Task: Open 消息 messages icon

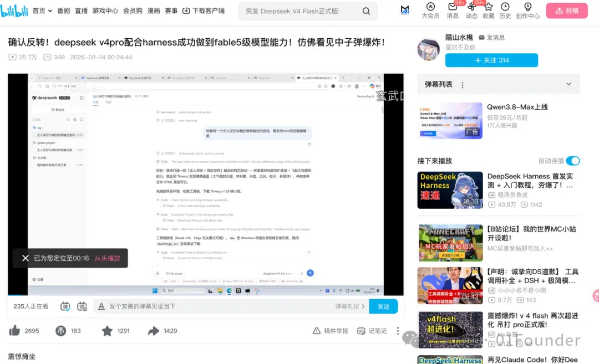Action: [453, 11]
